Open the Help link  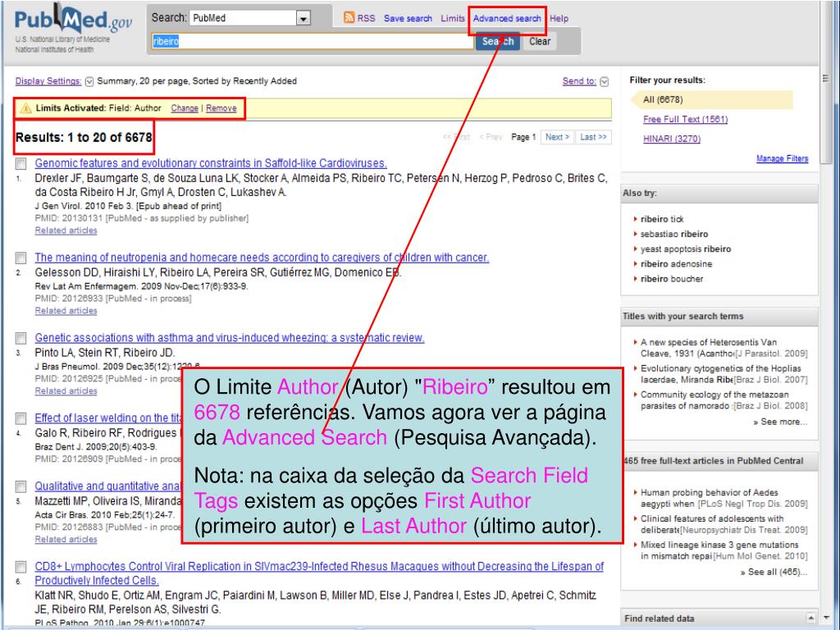(x=559, y=18)
